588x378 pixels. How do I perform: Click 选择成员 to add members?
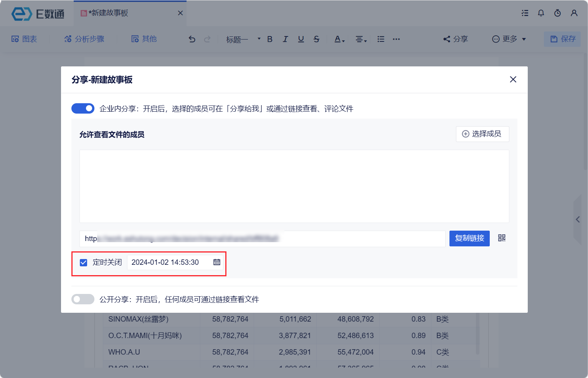pos(482,134)
